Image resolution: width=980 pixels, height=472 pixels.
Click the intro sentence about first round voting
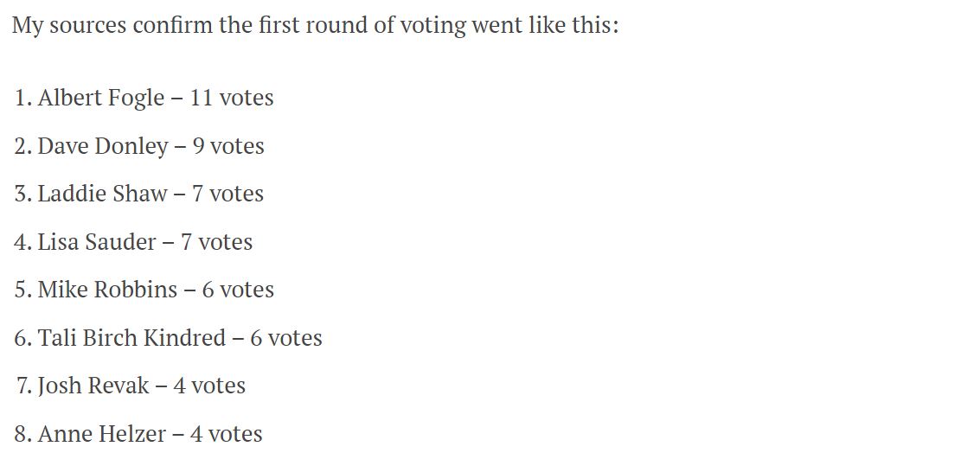315,26
